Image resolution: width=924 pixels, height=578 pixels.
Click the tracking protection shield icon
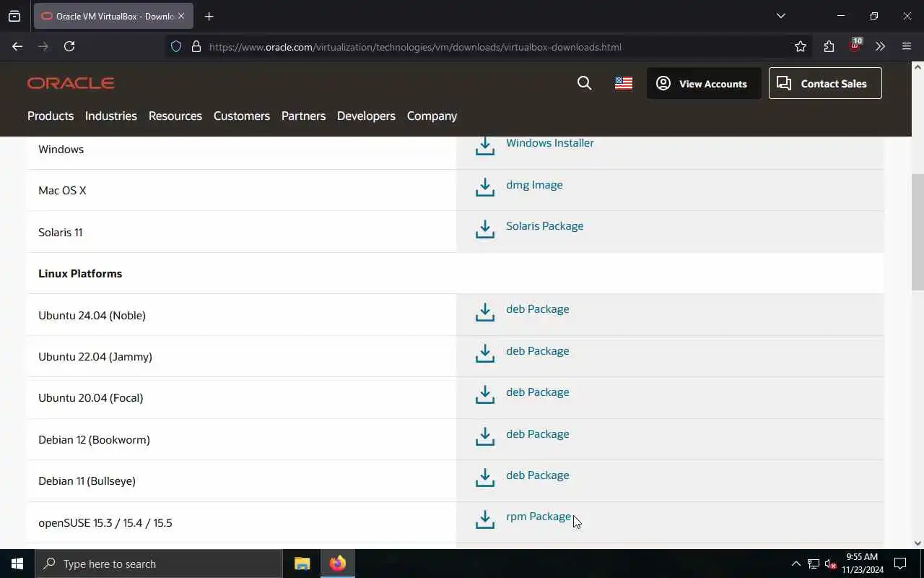[176, 46]
